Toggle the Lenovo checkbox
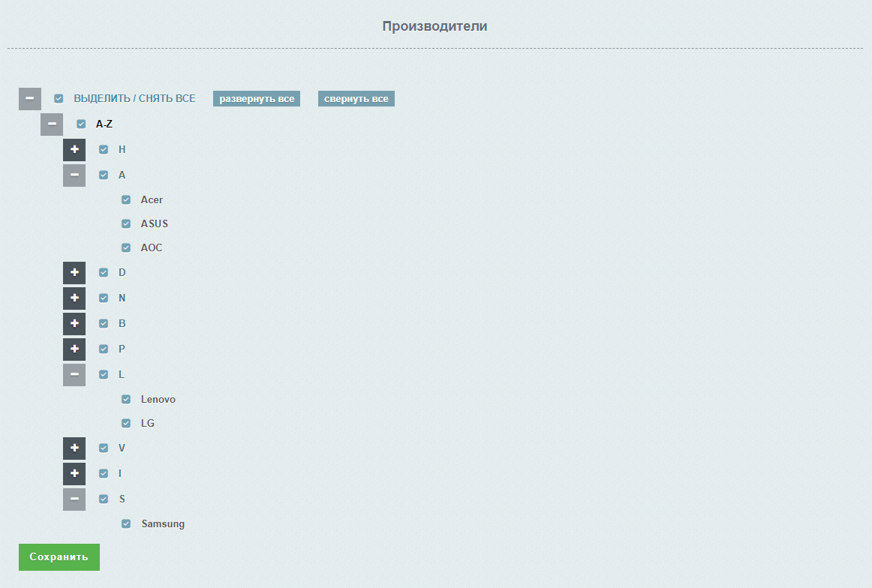 click(126, 400)
